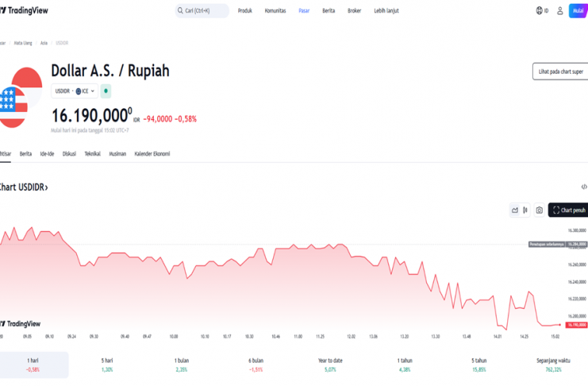
Task: Switch to candlestick chart type icon
Action: tap(525, 210)
